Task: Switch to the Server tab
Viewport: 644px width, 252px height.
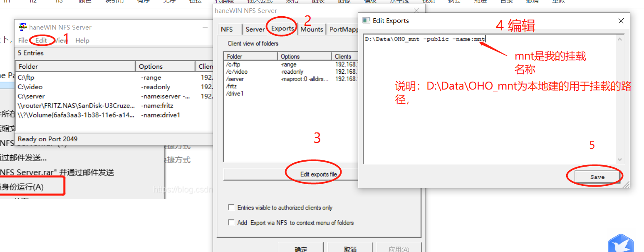Action: click(255, 29)
